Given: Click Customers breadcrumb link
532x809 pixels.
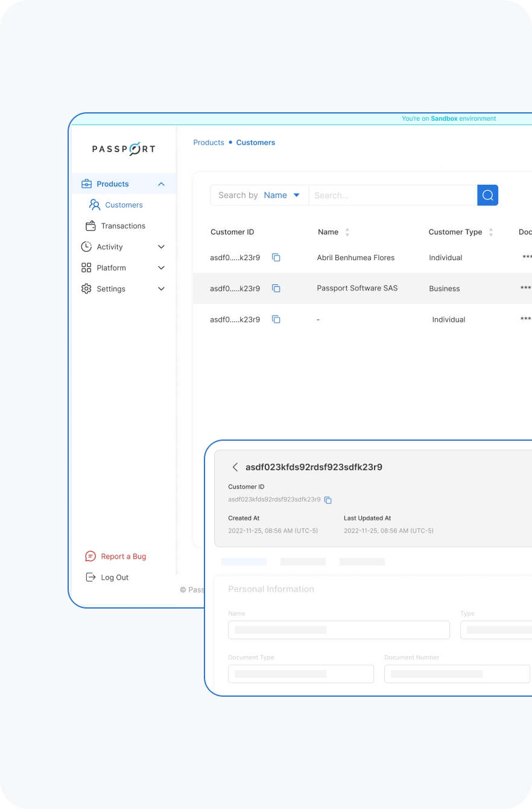Looking at the screenshot, I should pyautogui.click(x=256, y=142).
